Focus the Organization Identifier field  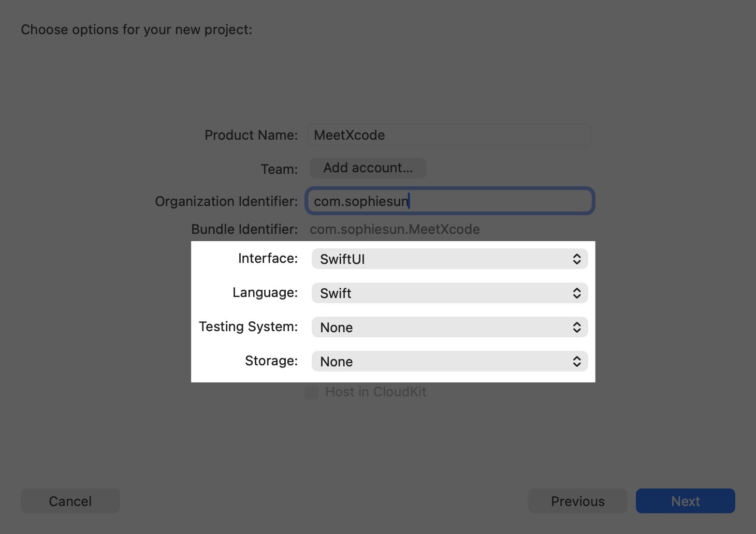[x=450, y=201]
